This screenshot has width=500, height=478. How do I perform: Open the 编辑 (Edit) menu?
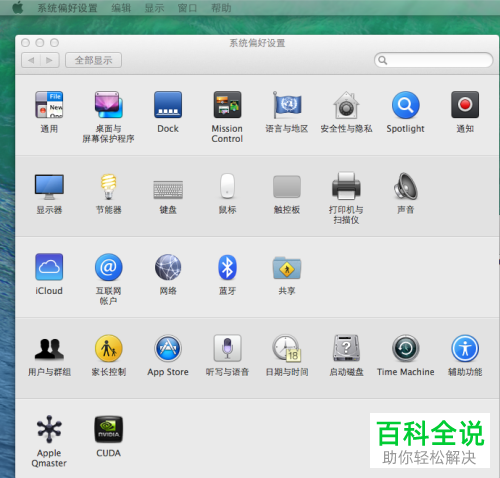point(121,8)
